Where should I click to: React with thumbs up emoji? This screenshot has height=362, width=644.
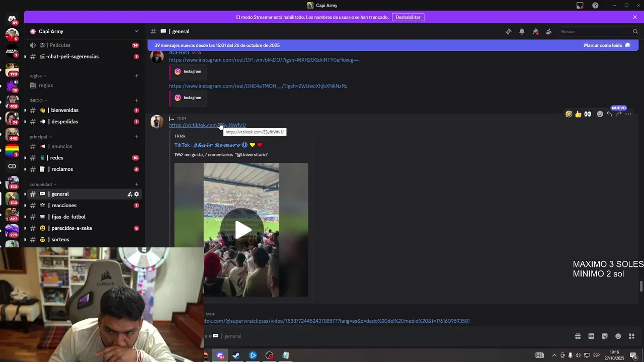[578, 114]
